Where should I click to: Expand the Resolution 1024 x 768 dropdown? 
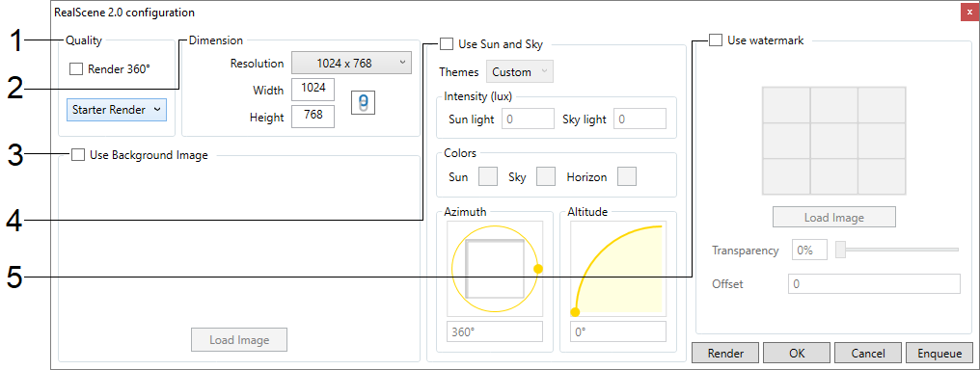(352, 63)
